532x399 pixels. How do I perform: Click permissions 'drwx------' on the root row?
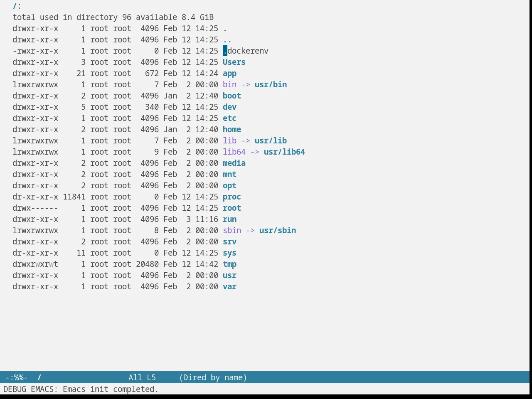(x=35, y=208)
